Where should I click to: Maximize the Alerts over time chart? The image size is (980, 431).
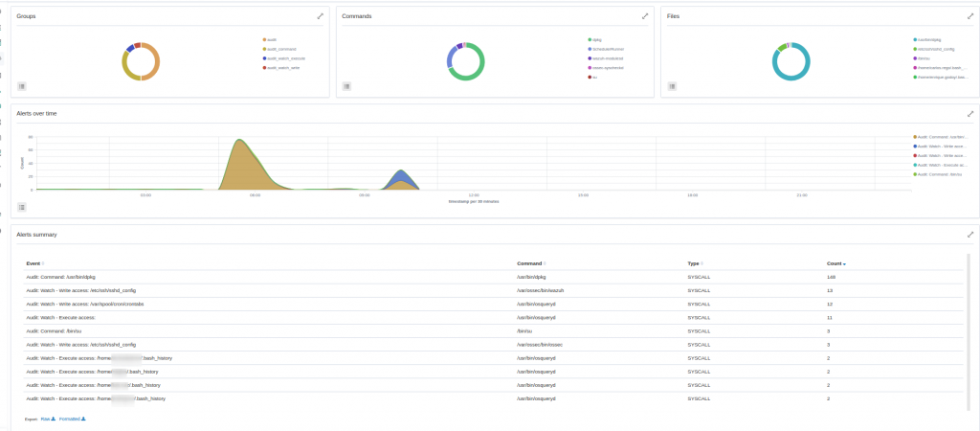(x=969, y=113)
